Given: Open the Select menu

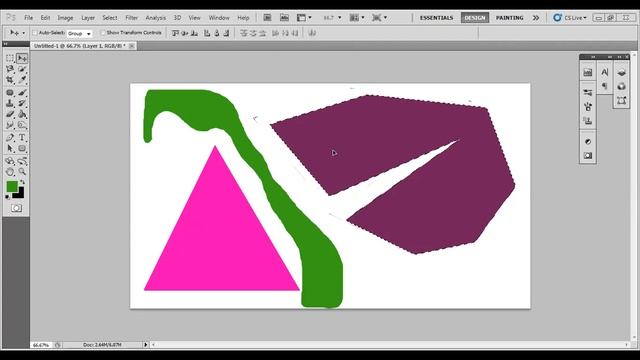Looking at the screenshot, I should (110, 18).
